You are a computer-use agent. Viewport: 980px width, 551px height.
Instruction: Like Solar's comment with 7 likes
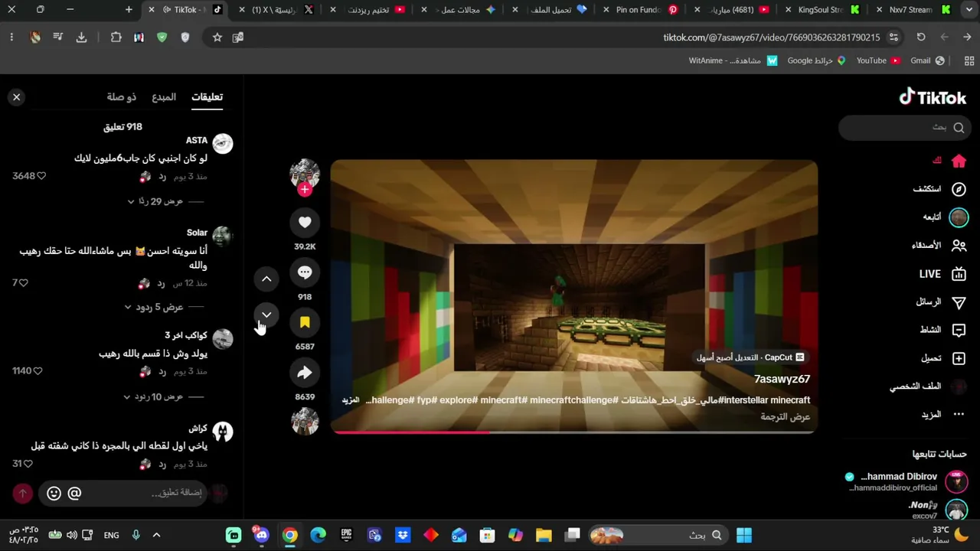(23, 283)
